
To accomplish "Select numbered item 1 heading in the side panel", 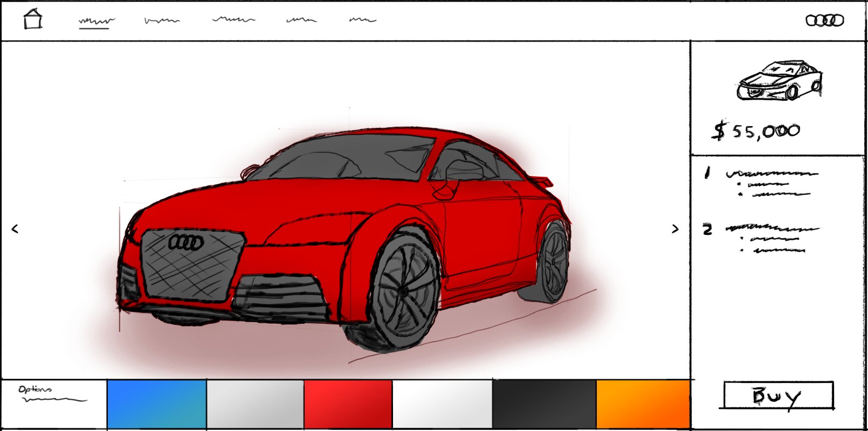I will (772, 173).
